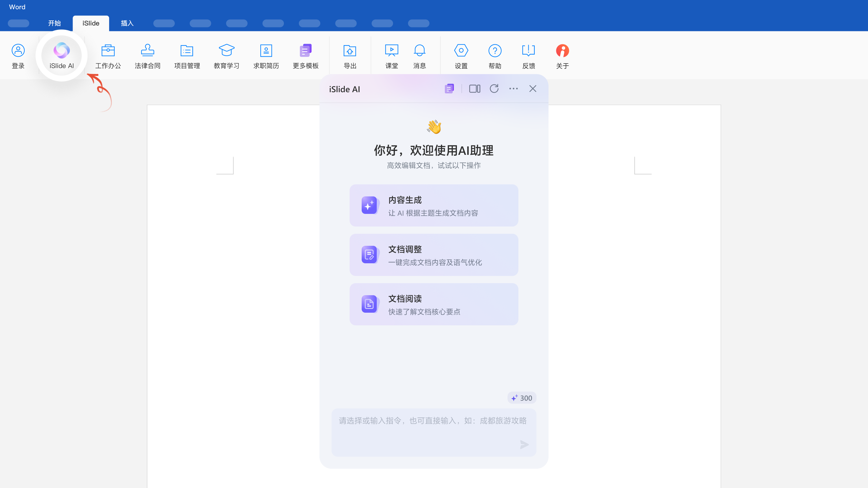868x488 pixels.
Task: Open 求职简历 templates
Action: pos(266,57)
